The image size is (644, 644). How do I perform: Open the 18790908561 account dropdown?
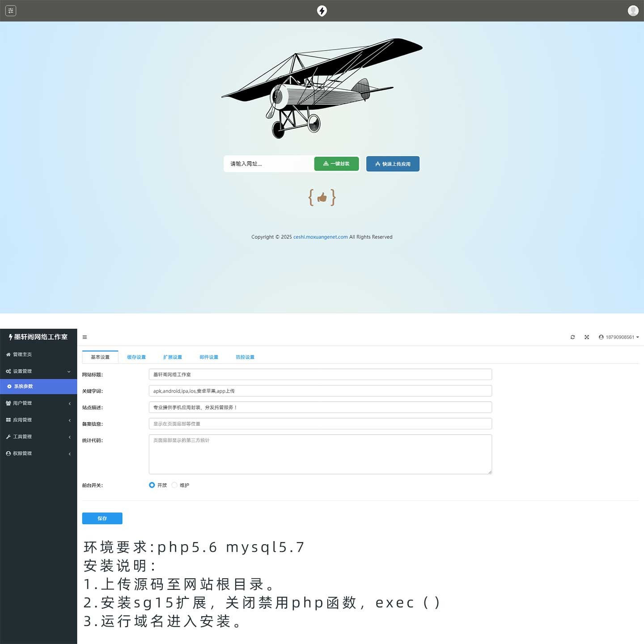coord(619,337)
